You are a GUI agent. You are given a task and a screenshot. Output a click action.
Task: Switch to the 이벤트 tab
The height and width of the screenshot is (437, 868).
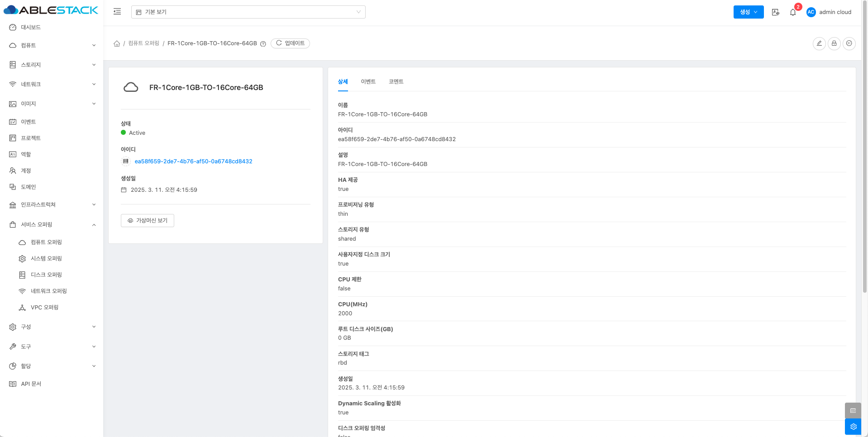(x=368, y=81)
